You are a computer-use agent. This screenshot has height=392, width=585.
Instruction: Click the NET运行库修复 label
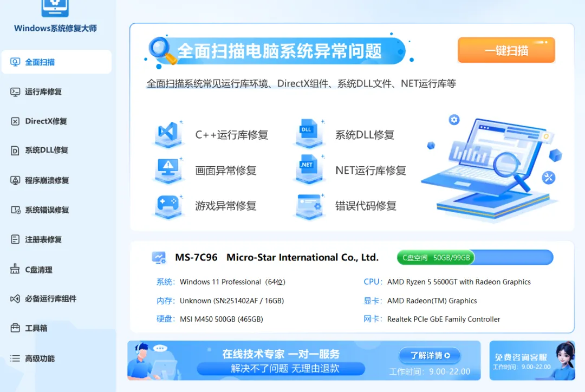[x=370, y=171]
